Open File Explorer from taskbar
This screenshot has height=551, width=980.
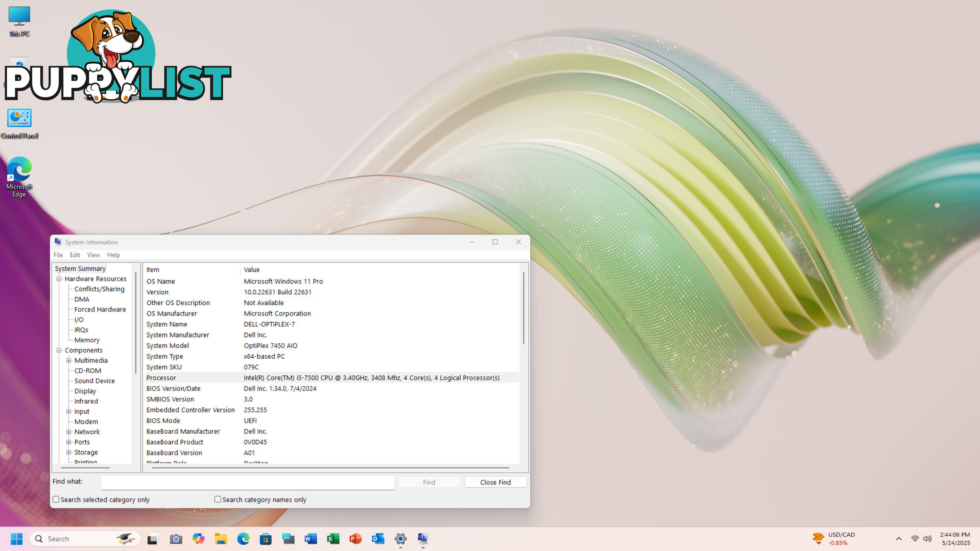[x=221, y=539]
